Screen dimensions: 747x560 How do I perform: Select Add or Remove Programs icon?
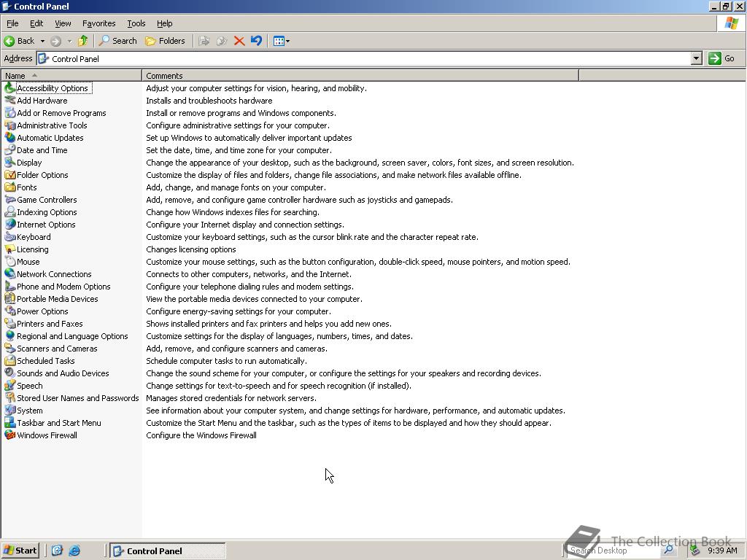[x=10, y=113]
